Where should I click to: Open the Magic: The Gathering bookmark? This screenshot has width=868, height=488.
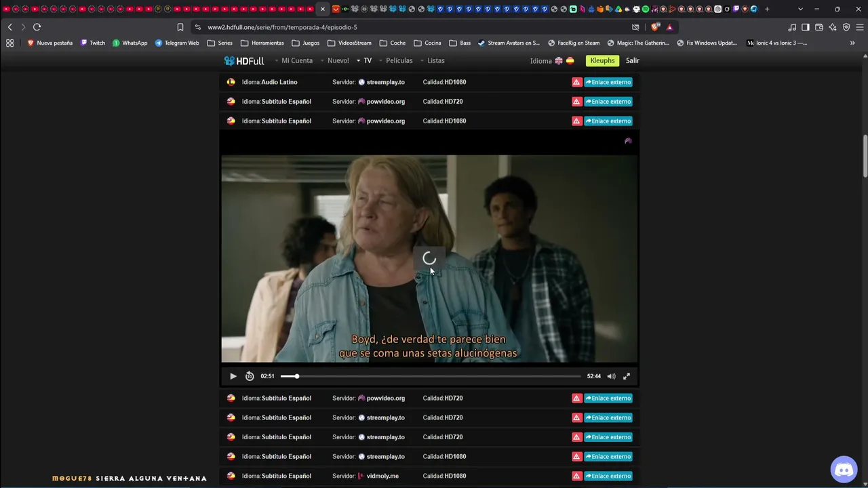coord(638,43)
